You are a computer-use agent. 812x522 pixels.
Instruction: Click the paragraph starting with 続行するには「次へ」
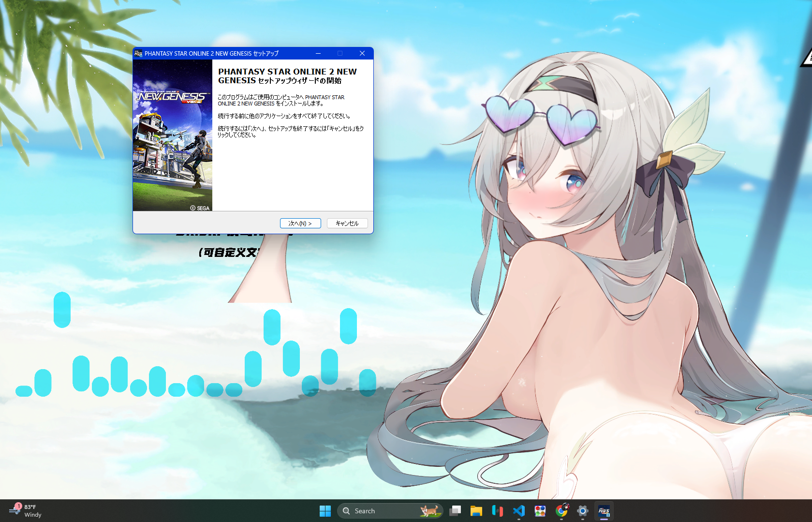tap(291, 132)
